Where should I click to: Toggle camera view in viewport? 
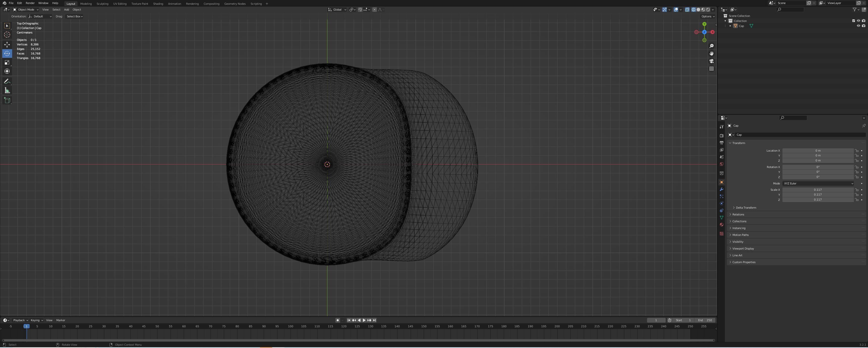coord(711,61)
